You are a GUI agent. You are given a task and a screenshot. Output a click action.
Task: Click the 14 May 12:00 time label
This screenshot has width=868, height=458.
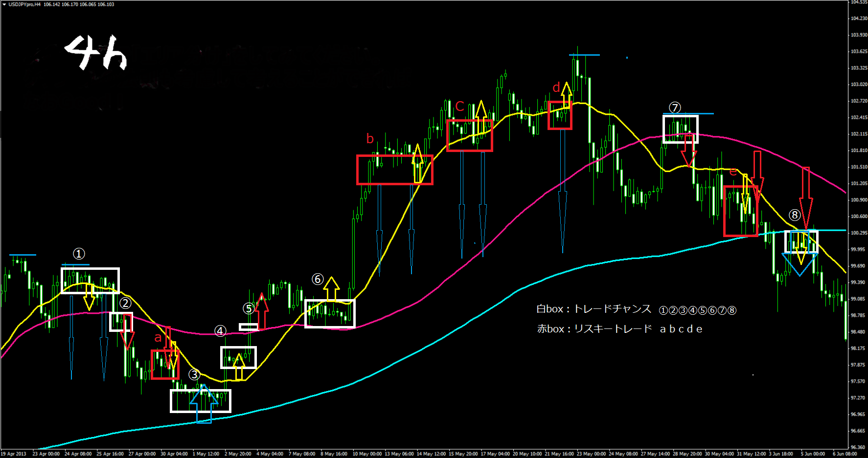tap(431, 454)
